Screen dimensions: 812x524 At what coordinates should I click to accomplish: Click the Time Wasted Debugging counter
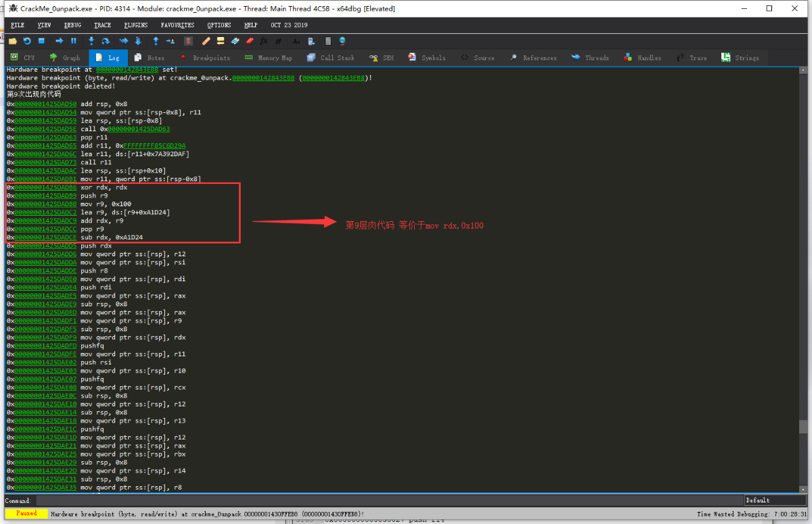click(751, 514)
